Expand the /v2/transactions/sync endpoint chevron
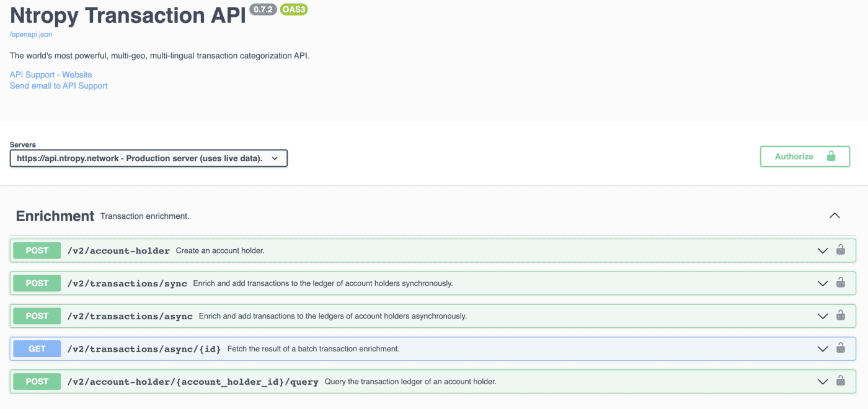 [822, 284]
